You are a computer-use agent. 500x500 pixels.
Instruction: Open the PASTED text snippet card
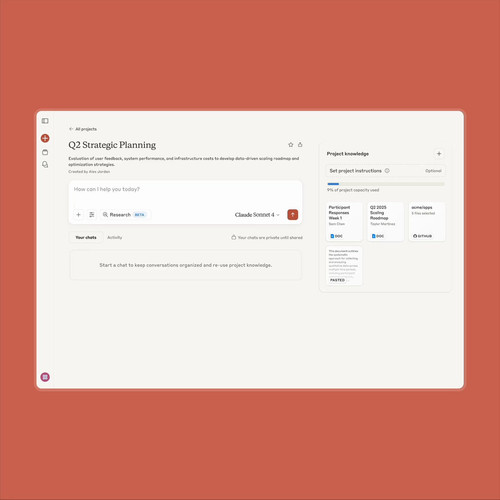344,265
